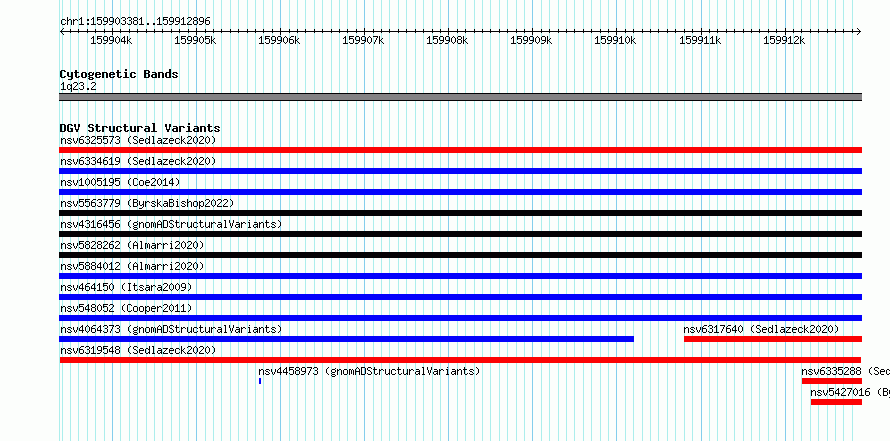
Task: Click the DGV Structural Variants track title
Action: pyautogui.click(x=140, y=128)
